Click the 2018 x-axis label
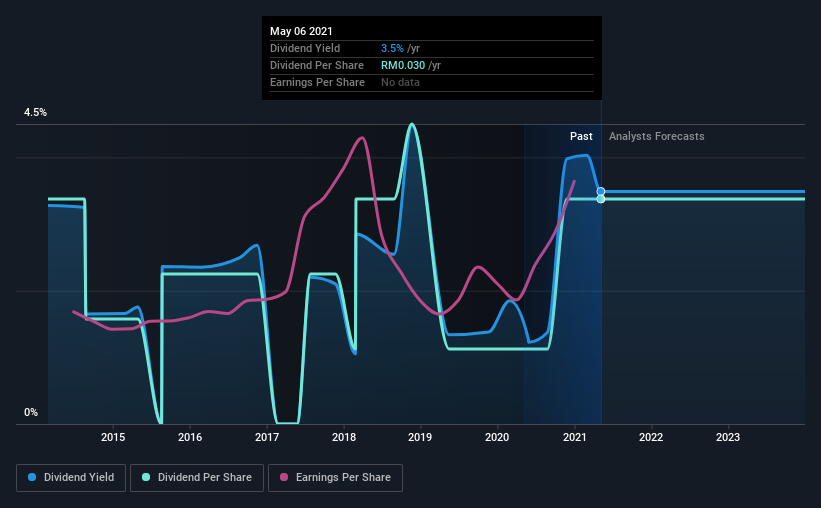Image resolution: width=821 pixels, height=508 pixels. tap(344, 437)
